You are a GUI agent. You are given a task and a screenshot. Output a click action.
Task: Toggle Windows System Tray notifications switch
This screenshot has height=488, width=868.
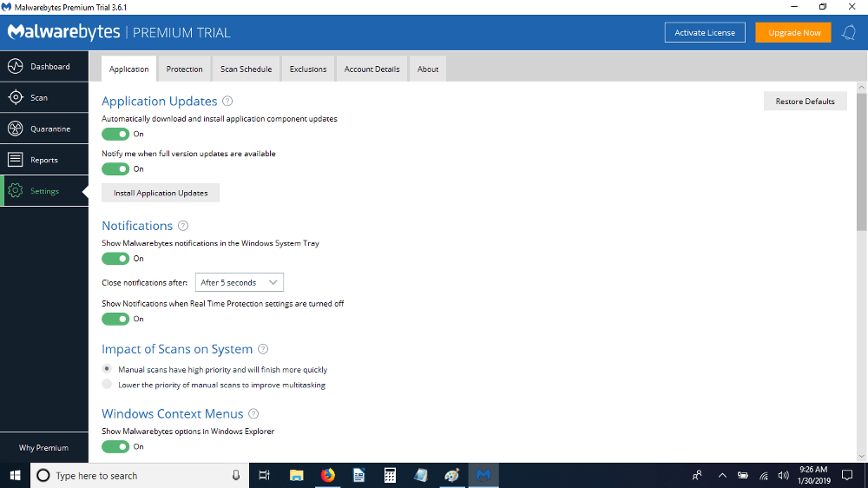(115, 259)
